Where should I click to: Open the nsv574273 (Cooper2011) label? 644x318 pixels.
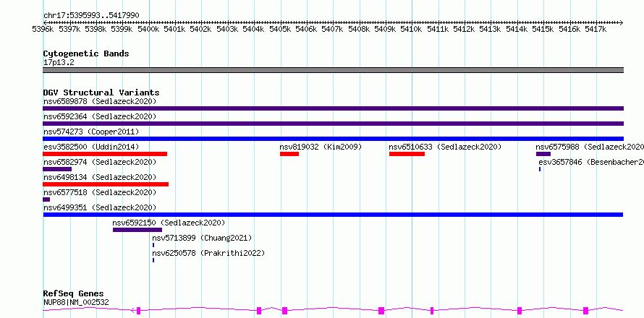point(91,132)
